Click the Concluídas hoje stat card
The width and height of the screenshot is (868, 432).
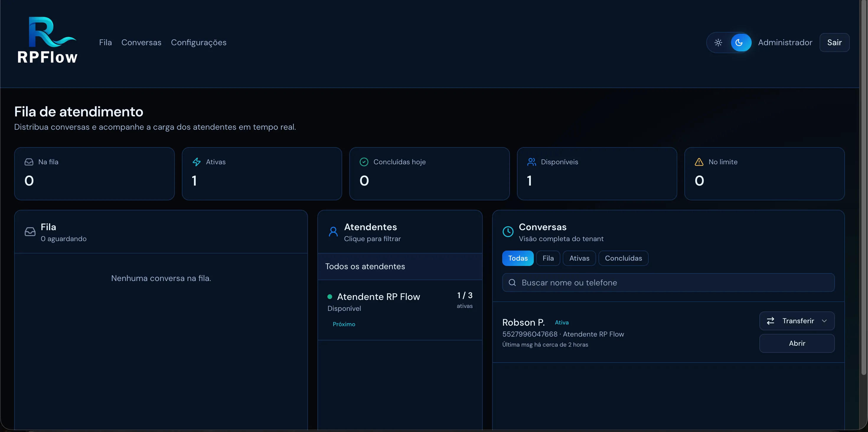(429, 174)
